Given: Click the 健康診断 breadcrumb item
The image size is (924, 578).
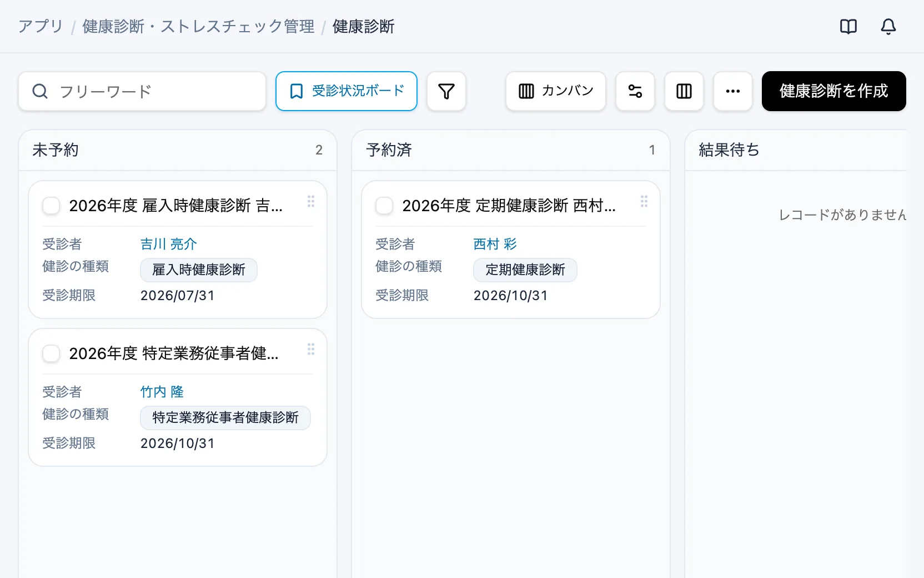Looking at the screenshot, I should (363, 26).
